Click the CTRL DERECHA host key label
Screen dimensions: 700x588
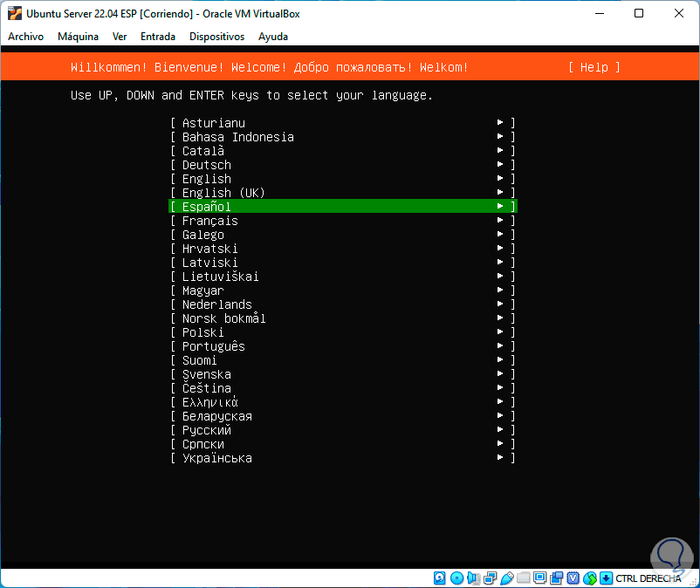click(x=649, y=578)
